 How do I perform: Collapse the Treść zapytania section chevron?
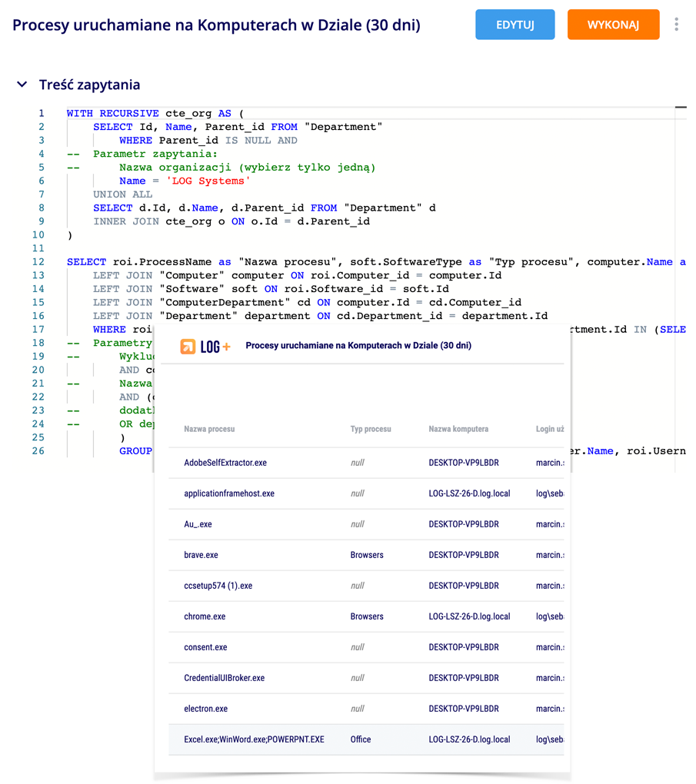click(22, 85)
